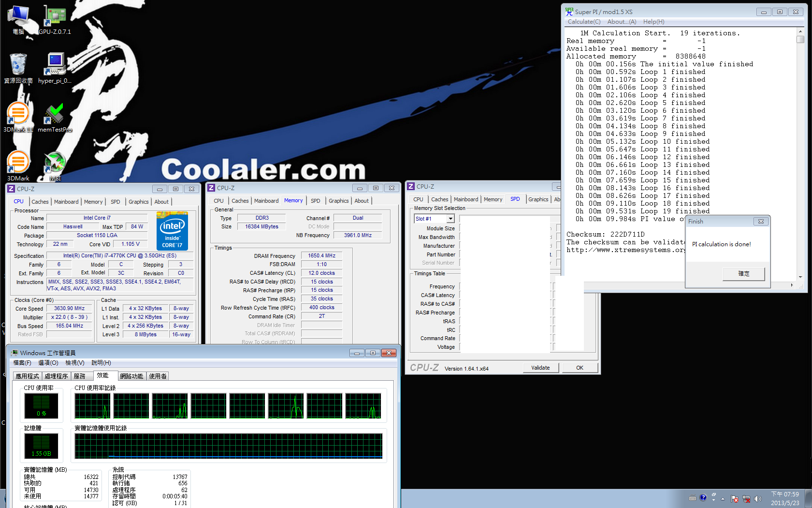Click the OK button in CPU-Z
The image size is (812, 508).
pos(580,368)
